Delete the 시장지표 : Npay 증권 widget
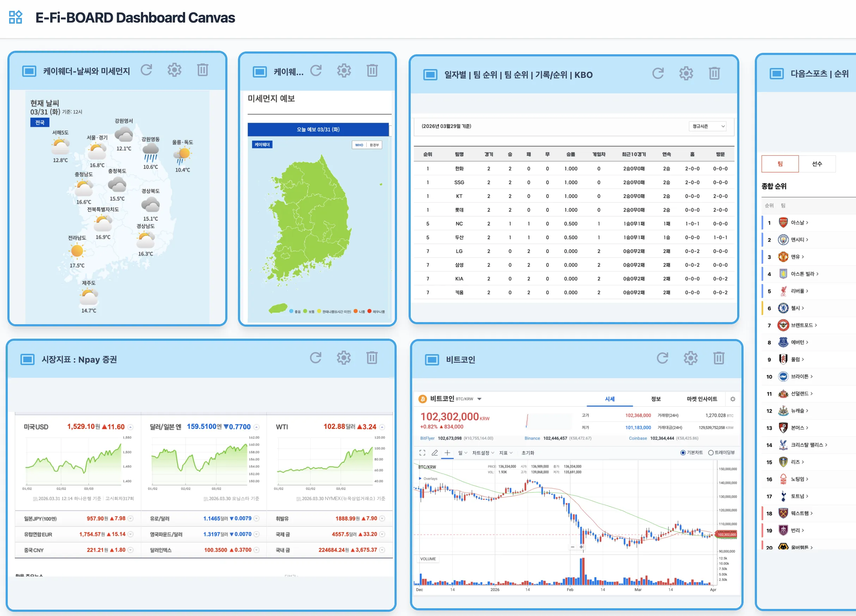 pyautogui.click(x=372, y=358)
